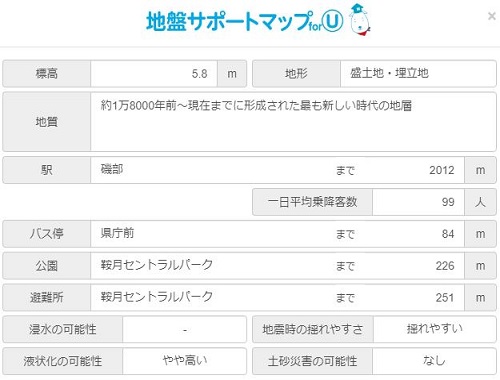Select the 液状化の可能性 label
The height and width of the screenshot is (380, 500).
(x=63, y=361)
